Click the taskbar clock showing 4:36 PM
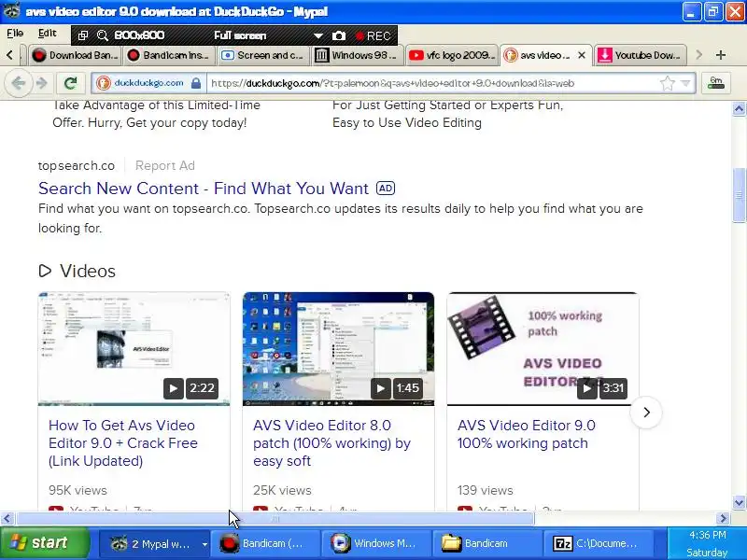This screenshot has height=560, width=747. tap(708, 535)
